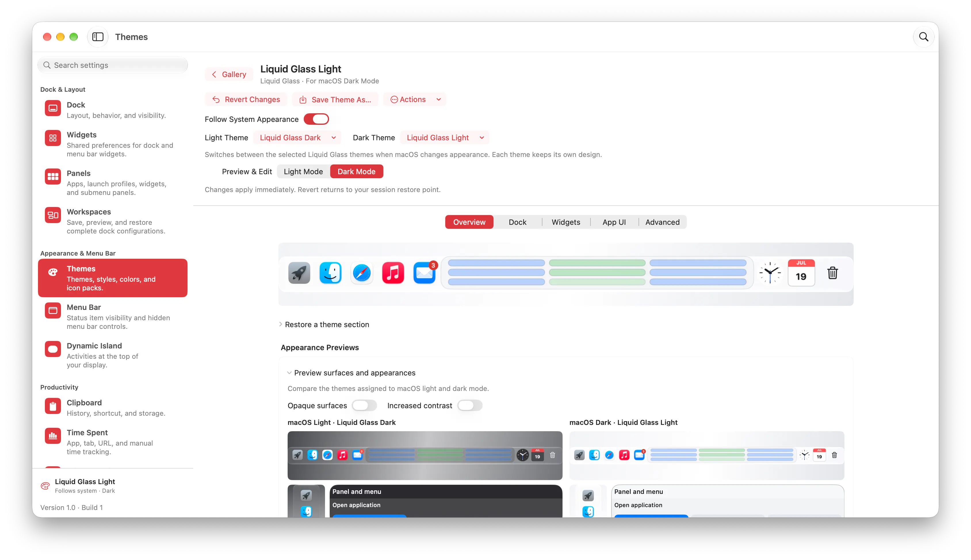971x560 pixels.
Task: Open the Time Spent settings icon
Action: click(53, 436)
